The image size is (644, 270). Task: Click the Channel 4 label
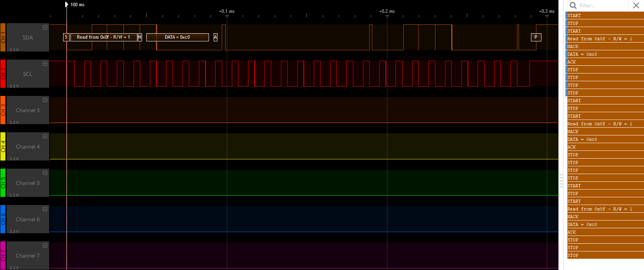point(28,147)
